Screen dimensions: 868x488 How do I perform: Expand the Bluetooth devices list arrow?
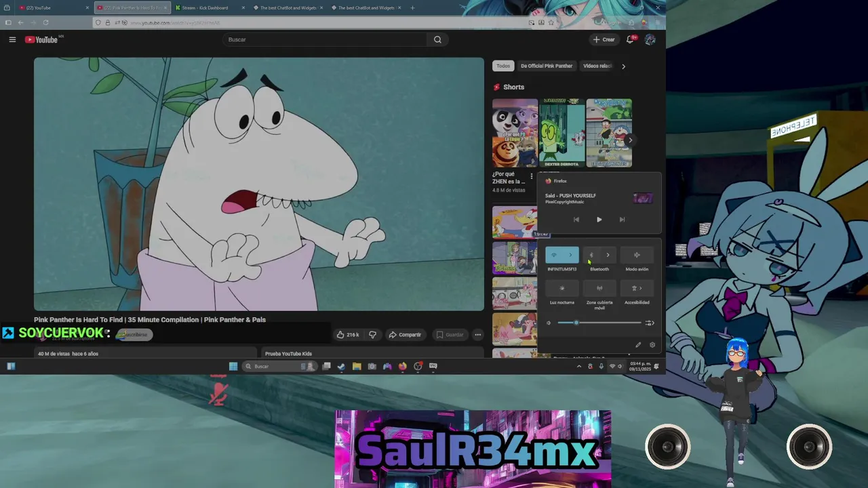coord(608,255)
